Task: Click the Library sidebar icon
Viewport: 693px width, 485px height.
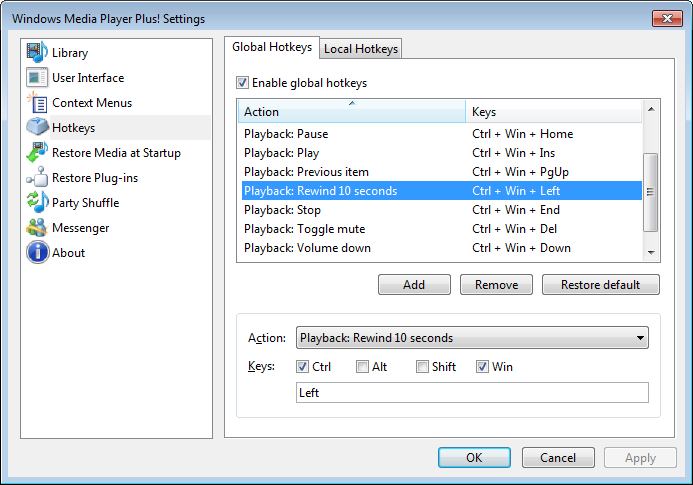Action: 37,52
